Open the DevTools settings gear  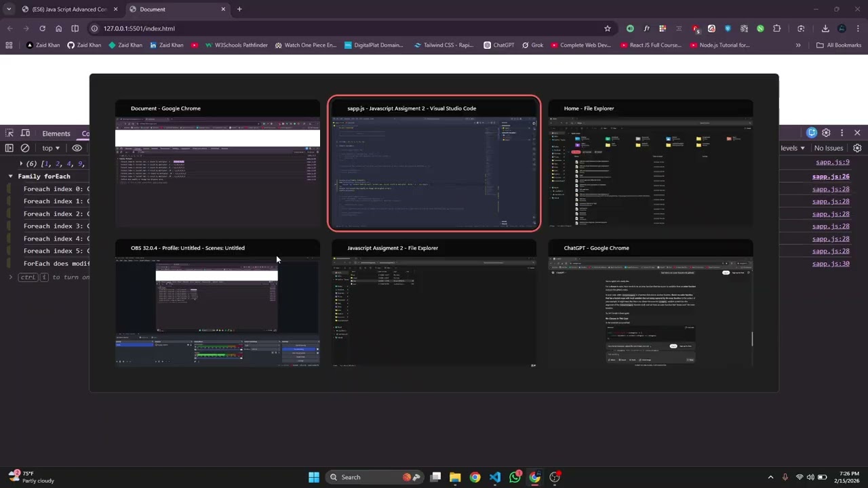[x=826, y=133]
